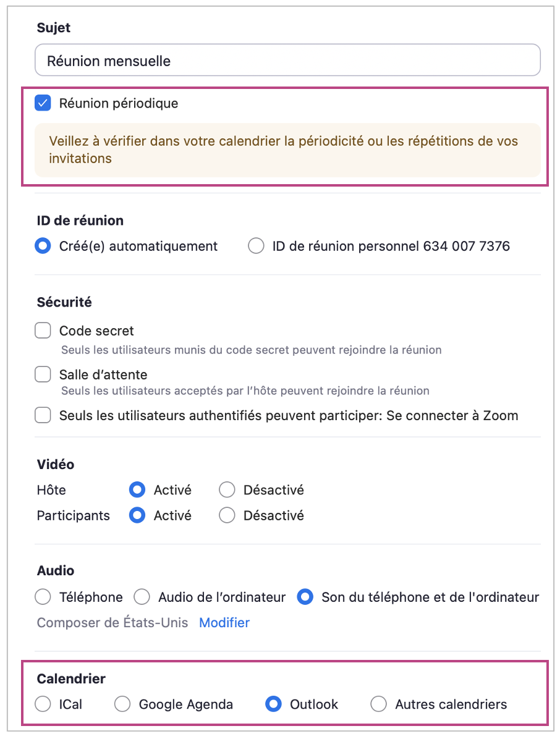Set Participants video to Désactivé
Image resolution: width=560 pixels, height=739 pixels.
[x=227, y=515]
